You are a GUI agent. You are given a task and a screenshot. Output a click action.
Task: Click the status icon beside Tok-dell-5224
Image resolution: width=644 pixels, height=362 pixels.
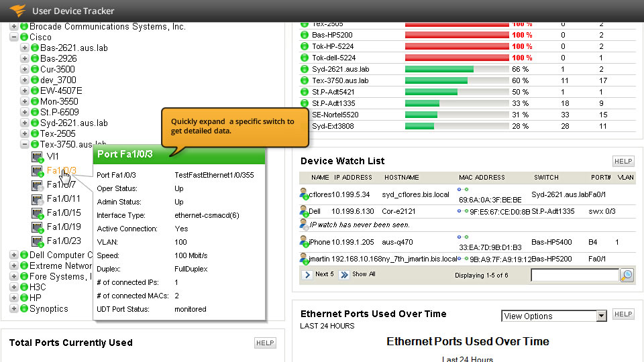[x=305, y=58]
